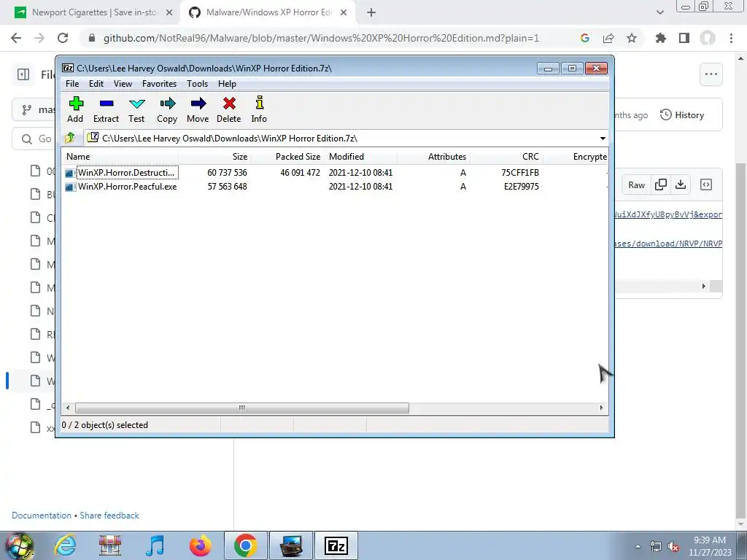
Task: Click the Add toolbar icon in 7-Zip
Action: [75, 109]
